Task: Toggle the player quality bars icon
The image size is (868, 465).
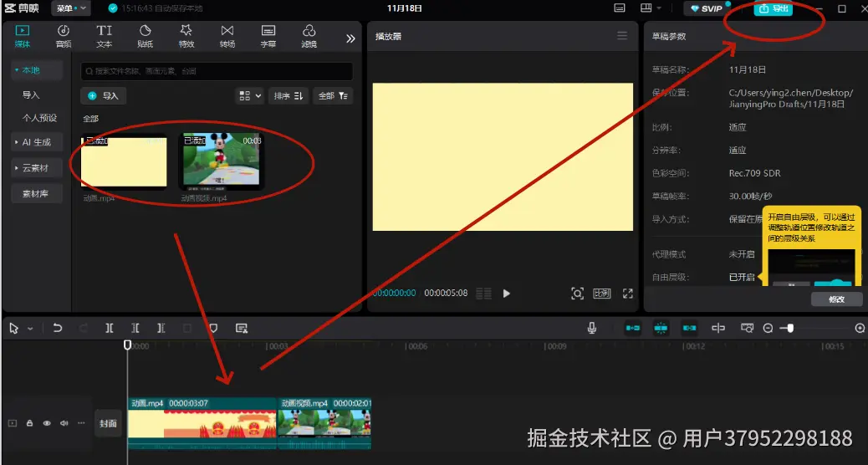Action: click(484, 294)
